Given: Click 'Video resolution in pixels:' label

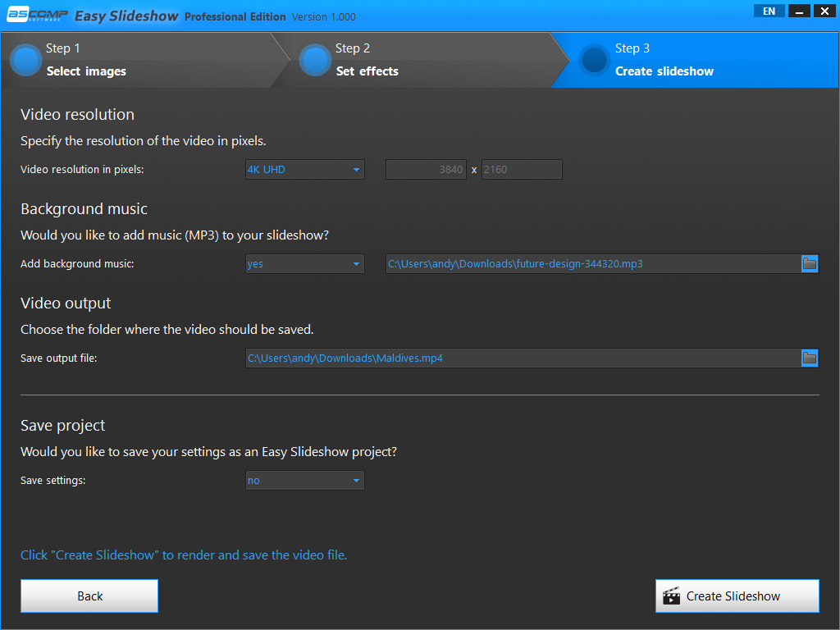Looking at the screenshot, I should tap(82, 170).
